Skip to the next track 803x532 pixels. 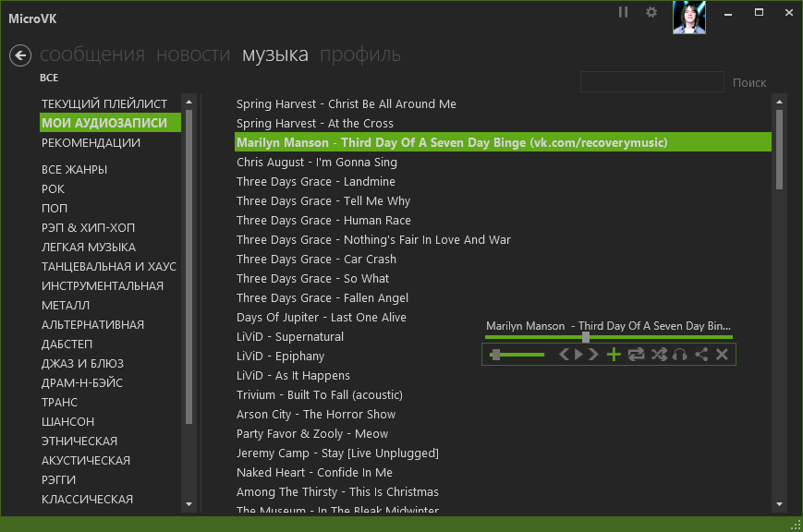point(593,355)
